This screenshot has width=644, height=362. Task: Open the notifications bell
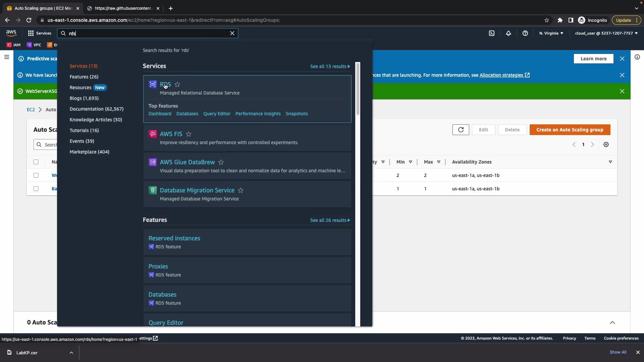508,33
